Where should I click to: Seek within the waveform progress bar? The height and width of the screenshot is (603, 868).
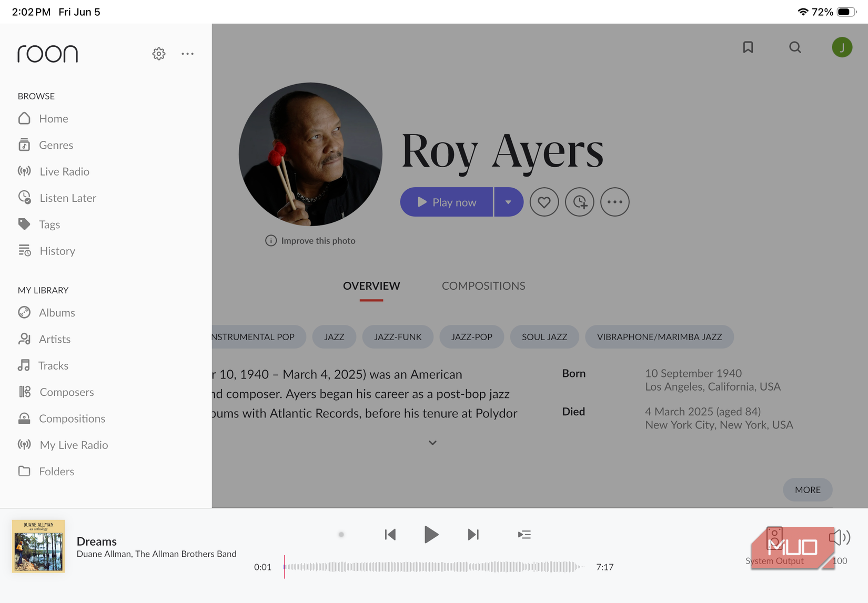pos(435,567)
